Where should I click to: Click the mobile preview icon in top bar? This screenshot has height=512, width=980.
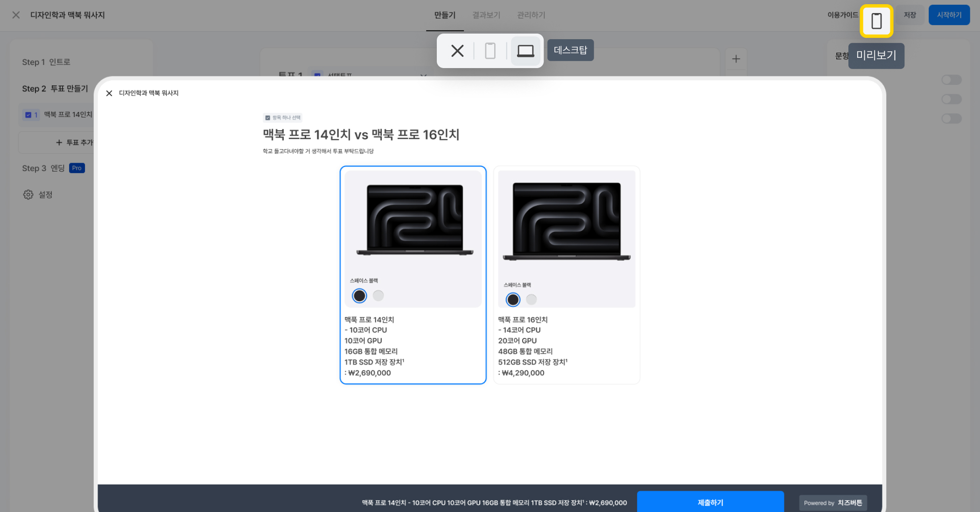point(876,21)
